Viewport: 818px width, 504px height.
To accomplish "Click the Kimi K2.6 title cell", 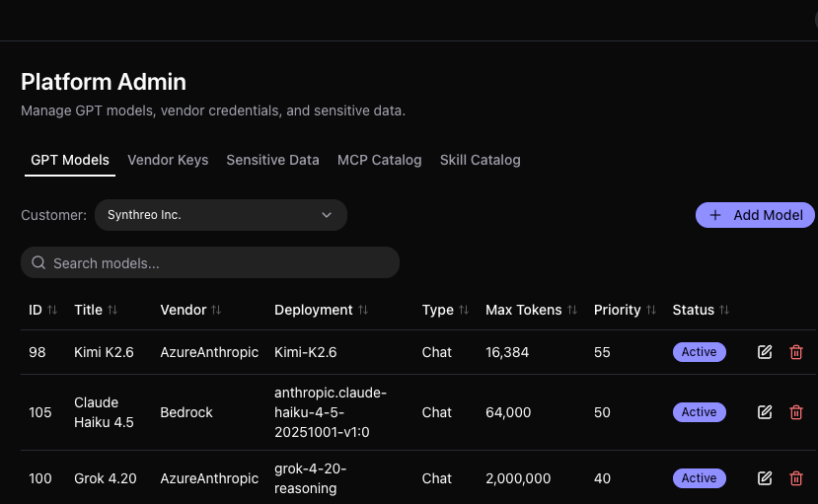I will pyautogui.click(x=104, y=352).
